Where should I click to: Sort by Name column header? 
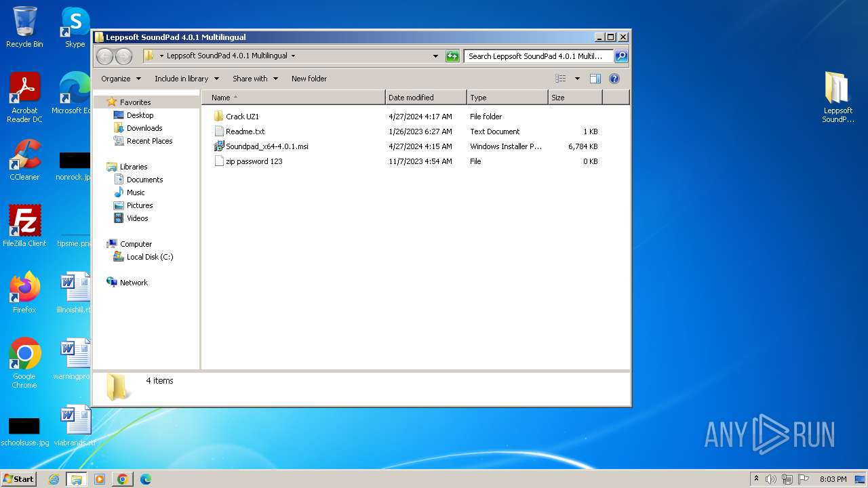[293, 98]
